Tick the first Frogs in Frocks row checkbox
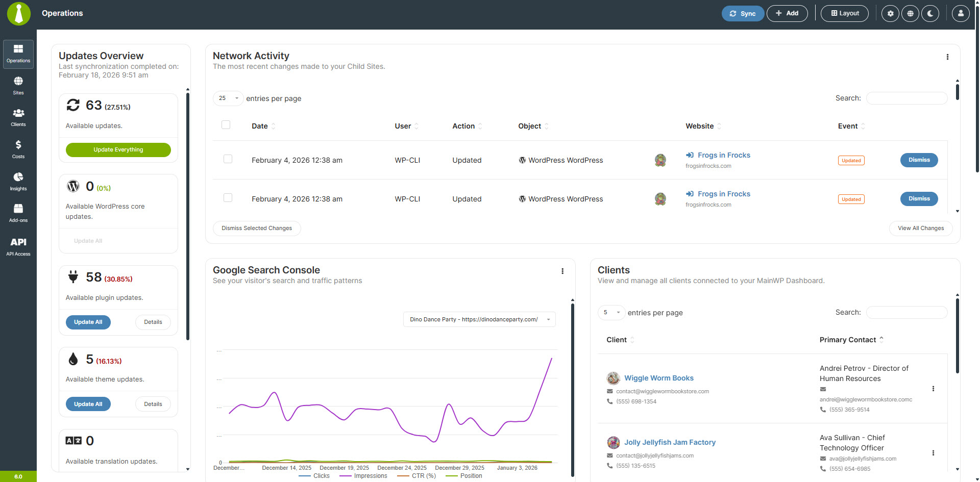 click(228, 159)
